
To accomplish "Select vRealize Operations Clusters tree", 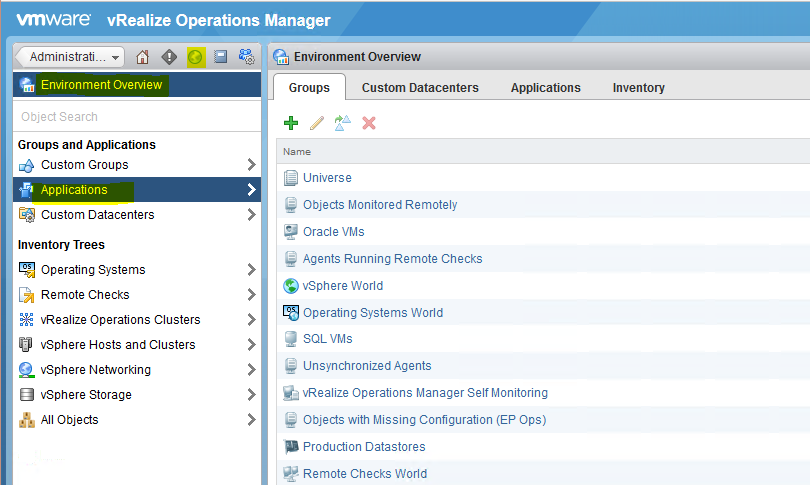I will click(x=120, y=320).
